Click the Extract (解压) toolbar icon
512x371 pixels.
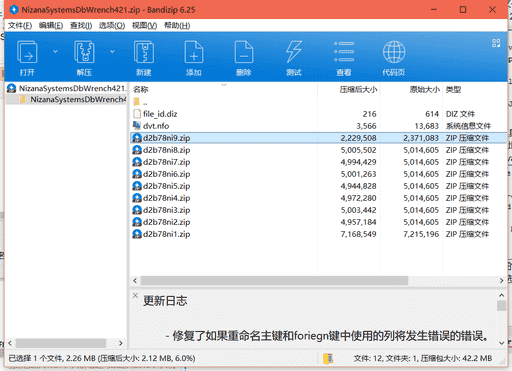pyautogui.click(x=84, y=52)
